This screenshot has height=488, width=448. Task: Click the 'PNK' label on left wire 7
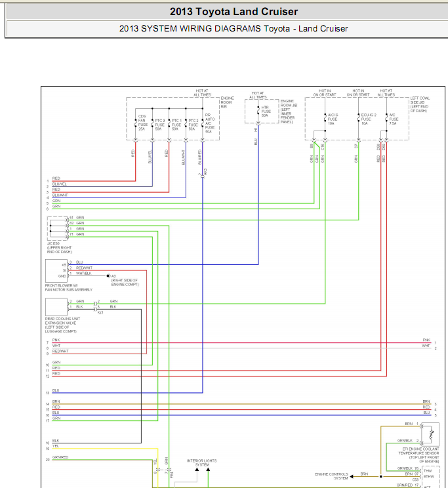56,340
